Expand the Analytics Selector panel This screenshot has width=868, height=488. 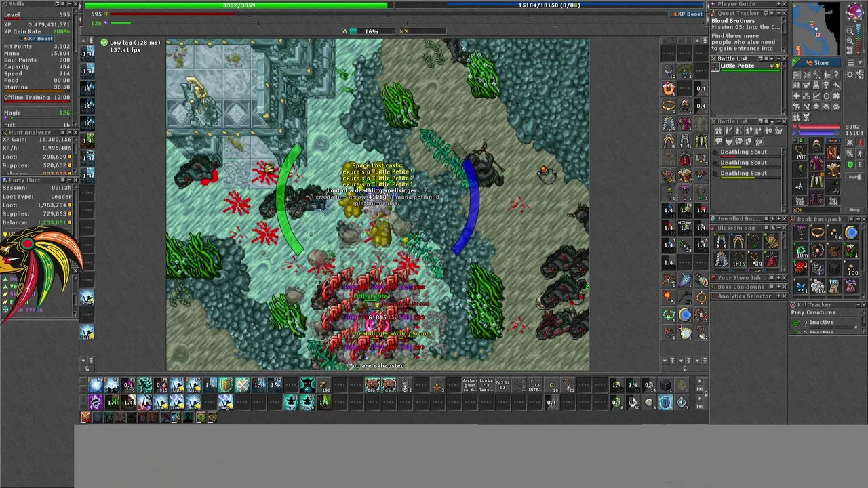pos(778,296)
